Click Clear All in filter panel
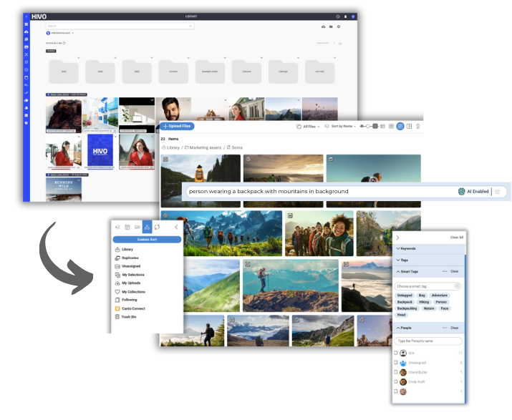512x420 pixels. click(x=456, y=237)
